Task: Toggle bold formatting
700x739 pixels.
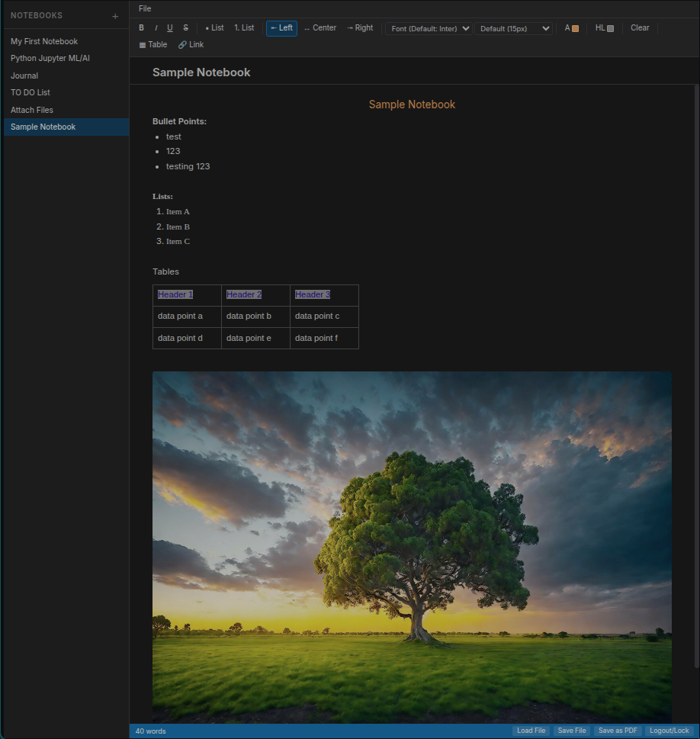Action: 141,27
